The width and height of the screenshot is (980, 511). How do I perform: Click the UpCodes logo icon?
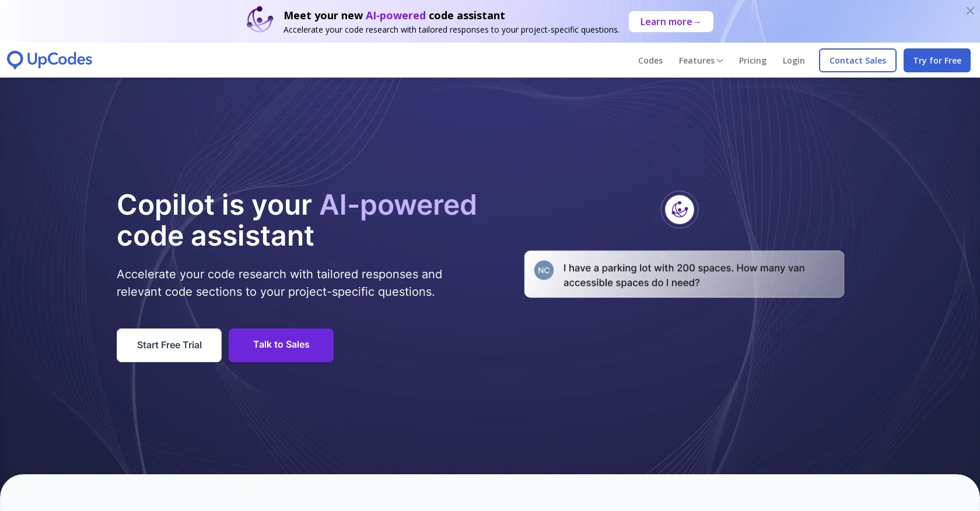point(15,60)
